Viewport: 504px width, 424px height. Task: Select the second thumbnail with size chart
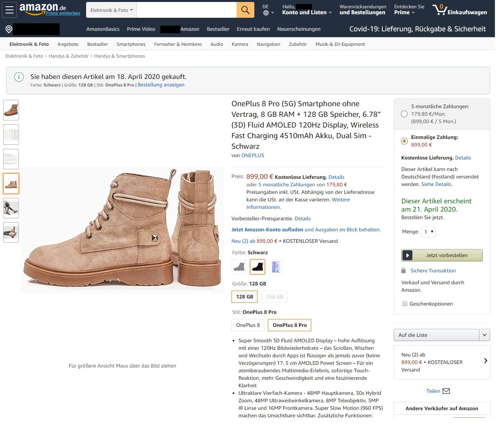pos(11,135)
